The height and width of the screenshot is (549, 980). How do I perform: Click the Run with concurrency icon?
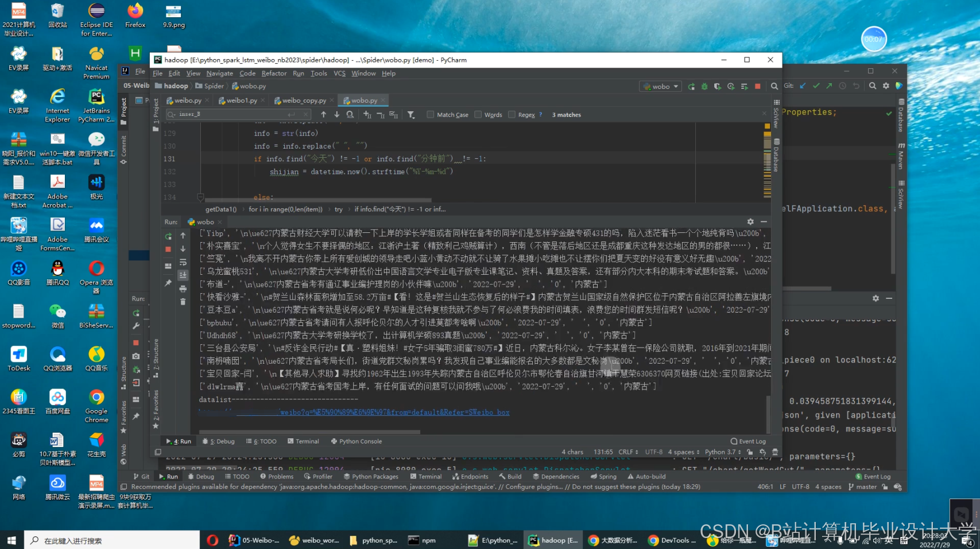[744, 87]
